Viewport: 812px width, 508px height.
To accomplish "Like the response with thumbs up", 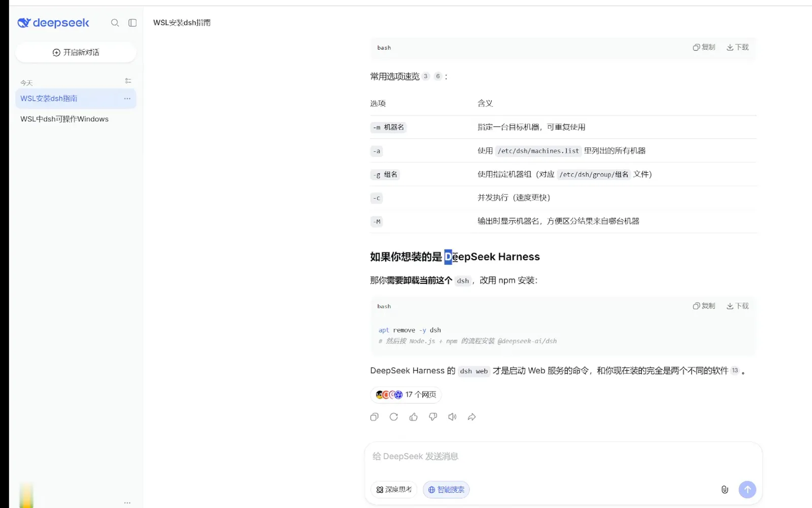I will [414, 417].
